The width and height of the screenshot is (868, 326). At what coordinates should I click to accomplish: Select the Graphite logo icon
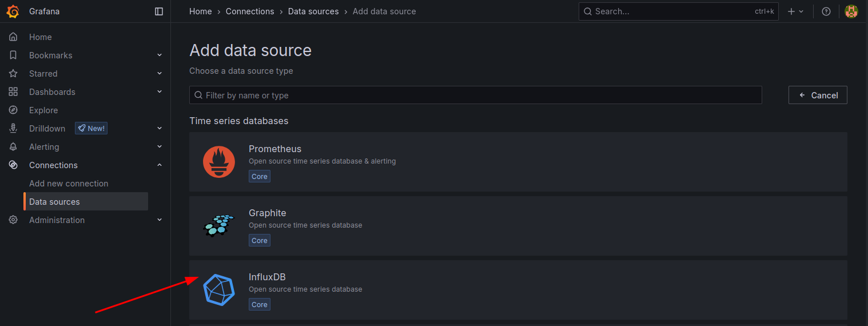(219, 225)
